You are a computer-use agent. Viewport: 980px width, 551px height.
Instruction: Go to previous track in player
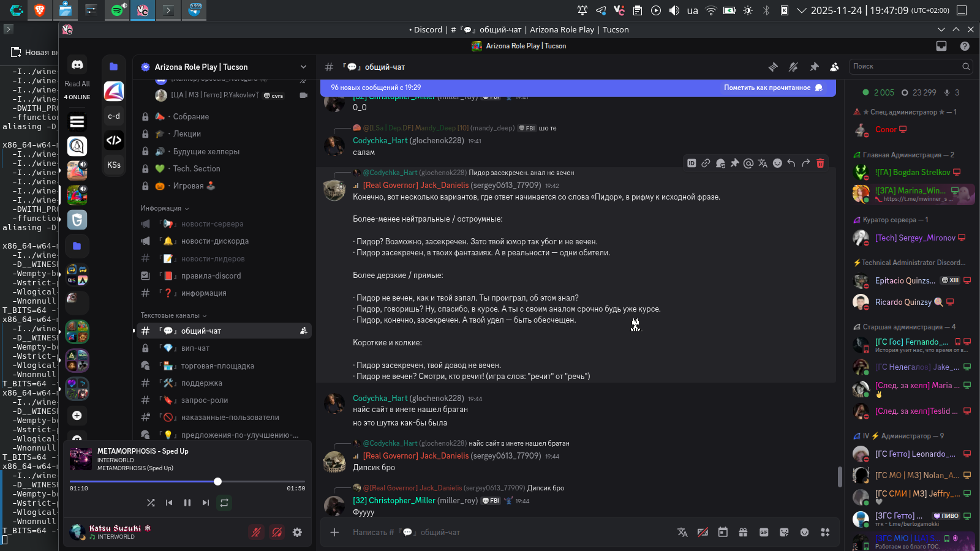(169, 503)
